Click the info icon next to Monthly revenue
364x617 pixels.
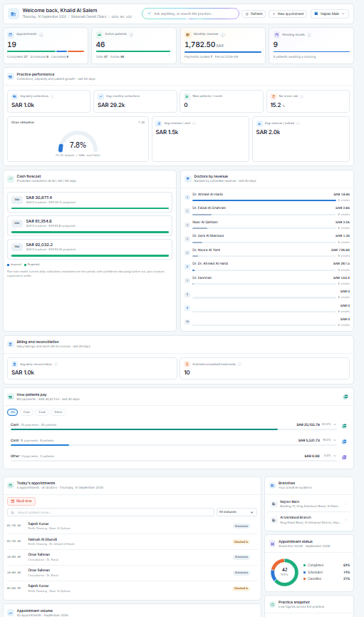[x=222, y=35]
